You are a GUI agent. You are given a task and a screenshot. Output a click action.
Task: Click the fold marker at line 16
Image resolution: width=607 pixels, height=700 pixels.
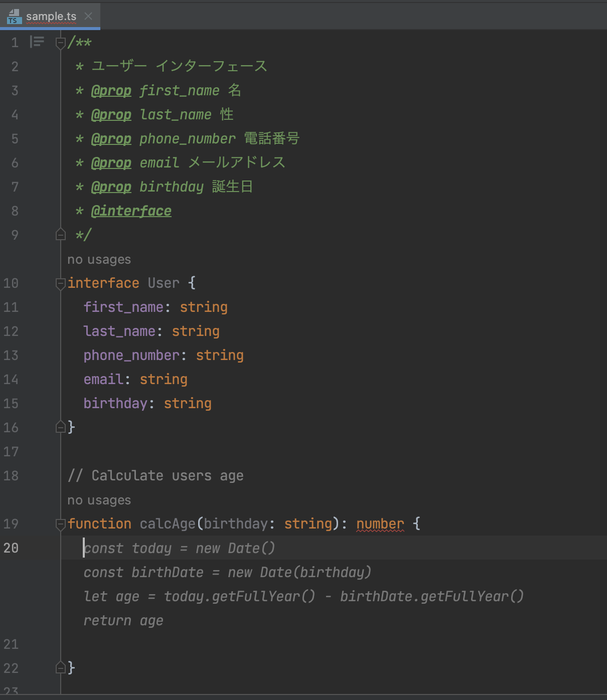[x=60, y=427]
